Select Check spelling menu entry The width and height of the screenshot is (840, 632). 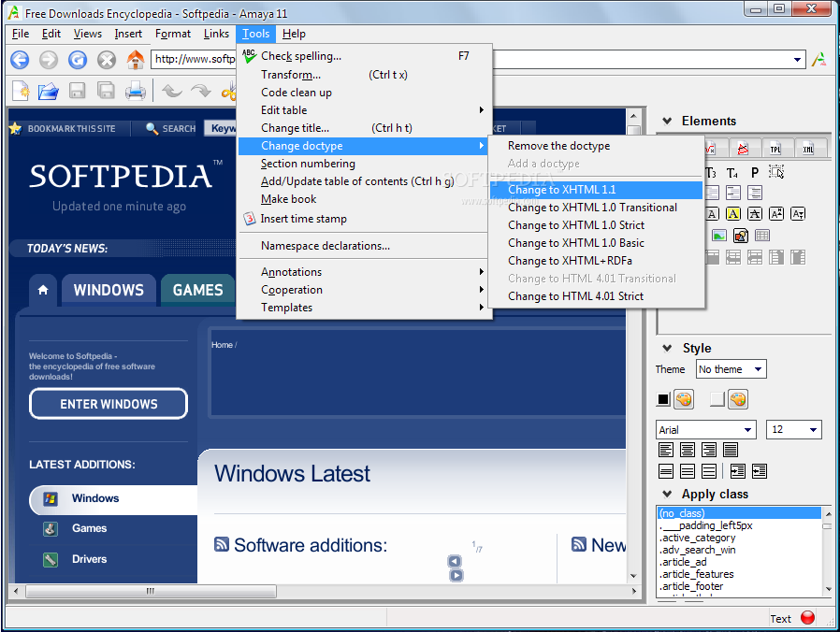click(364, 56)
